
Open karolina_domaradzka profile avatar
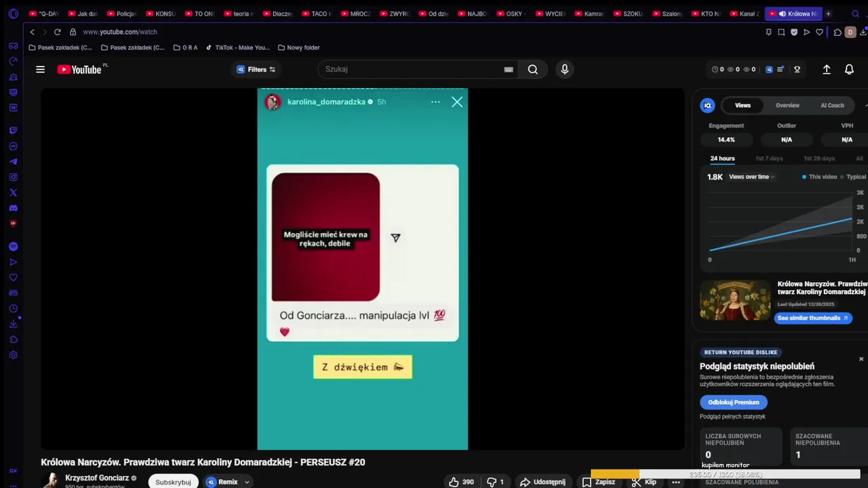[x=273, y=102]
